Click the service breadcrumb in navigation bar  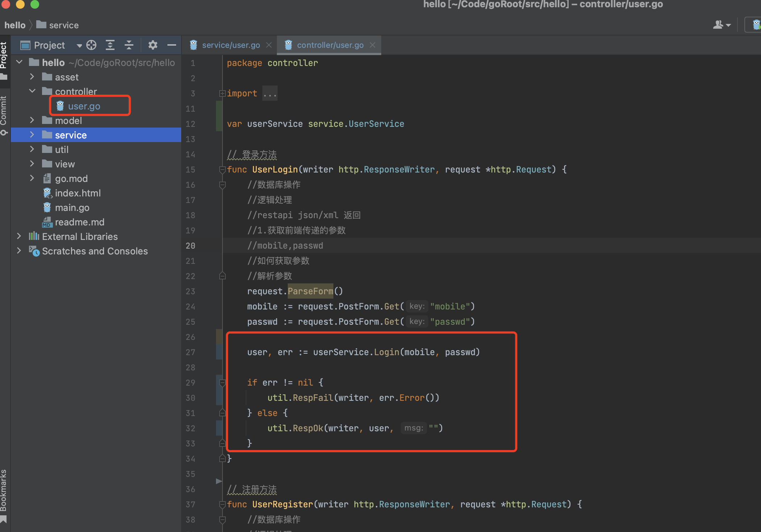tap(63, 25)
